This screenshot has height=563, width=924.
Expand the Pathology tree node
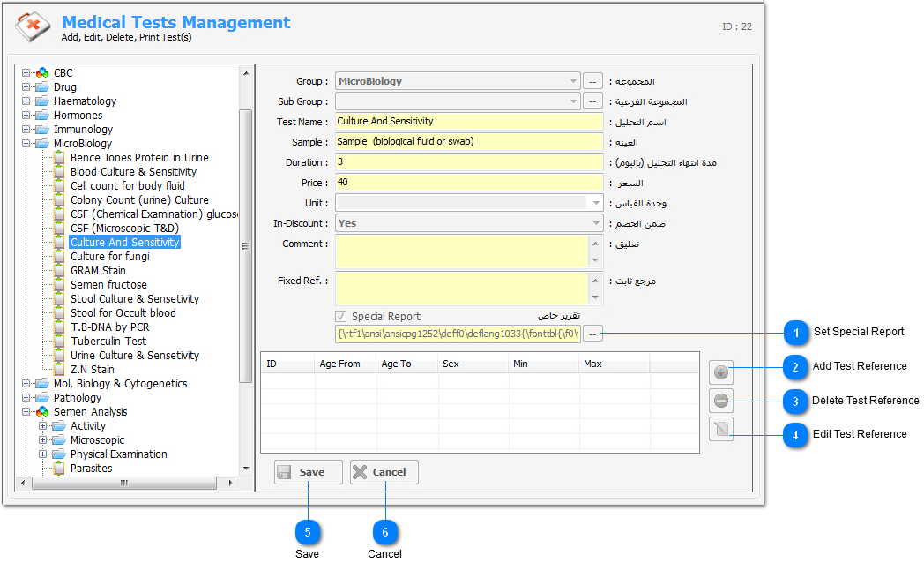(x=26, y=398)
